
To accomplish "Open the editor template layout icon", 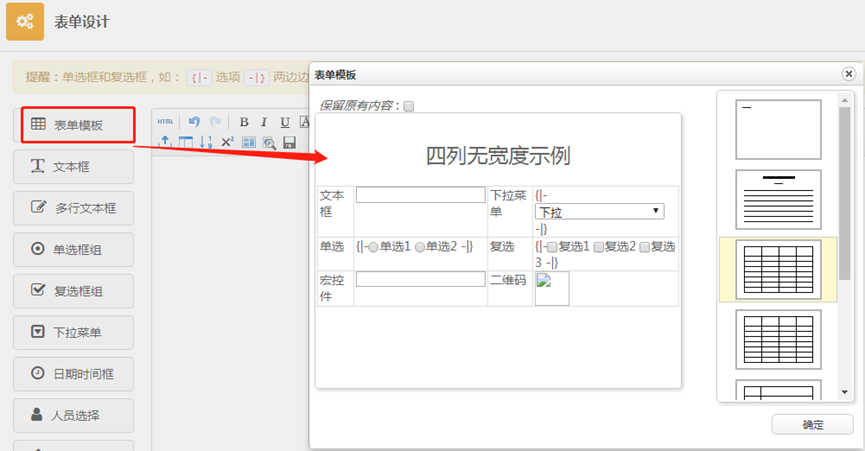I will tap(248, 142).
